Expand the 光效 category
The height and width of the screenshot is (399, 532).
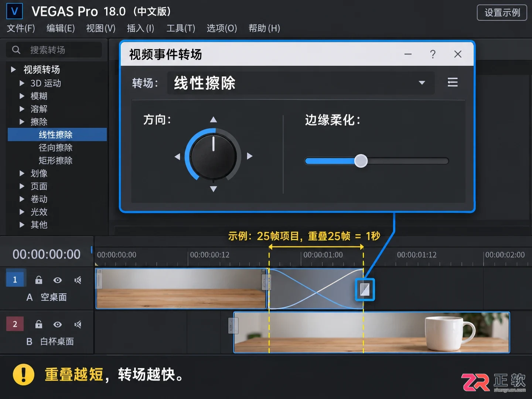tap(22, 212)
